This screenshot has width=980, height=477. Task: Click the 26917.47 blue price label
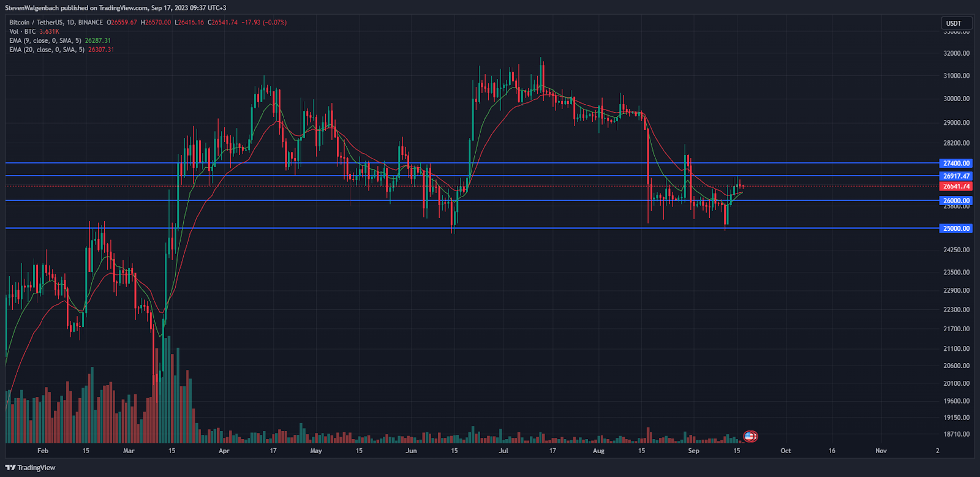tap(956, 176)
